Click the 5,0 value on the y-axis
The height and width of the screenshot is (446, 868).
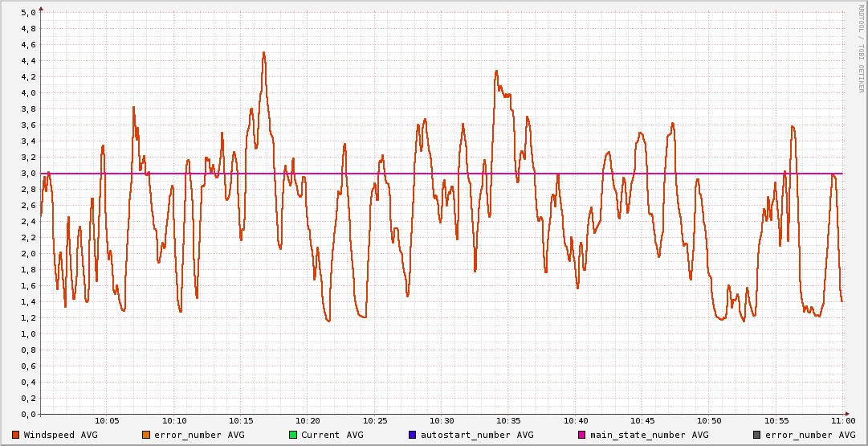27,13
